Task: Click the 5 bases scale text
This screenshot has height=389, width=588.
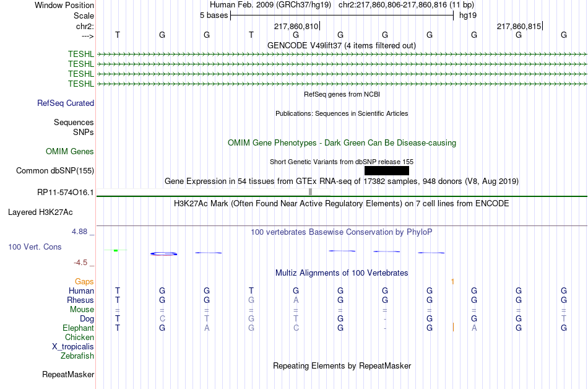Action: pyautogui.click(x=214, y=15)
